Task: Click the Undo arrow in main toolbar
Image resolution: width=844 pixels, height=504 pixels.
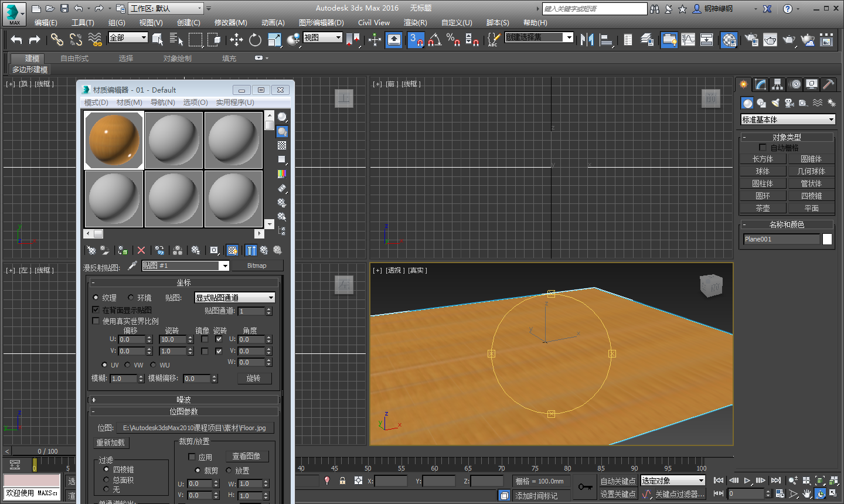Action: [16, 39]
